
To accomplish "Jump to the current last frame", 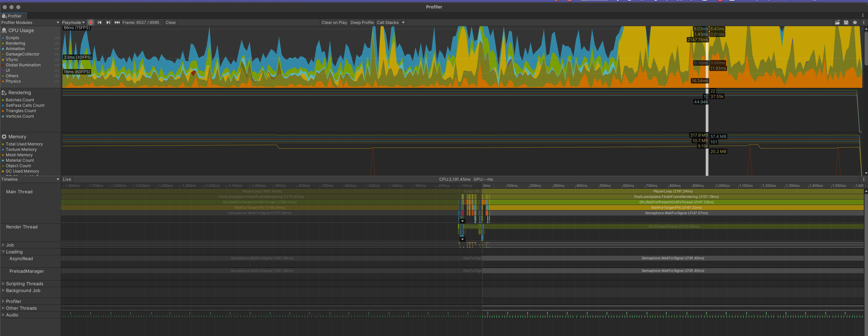I will tap(117, 23).
